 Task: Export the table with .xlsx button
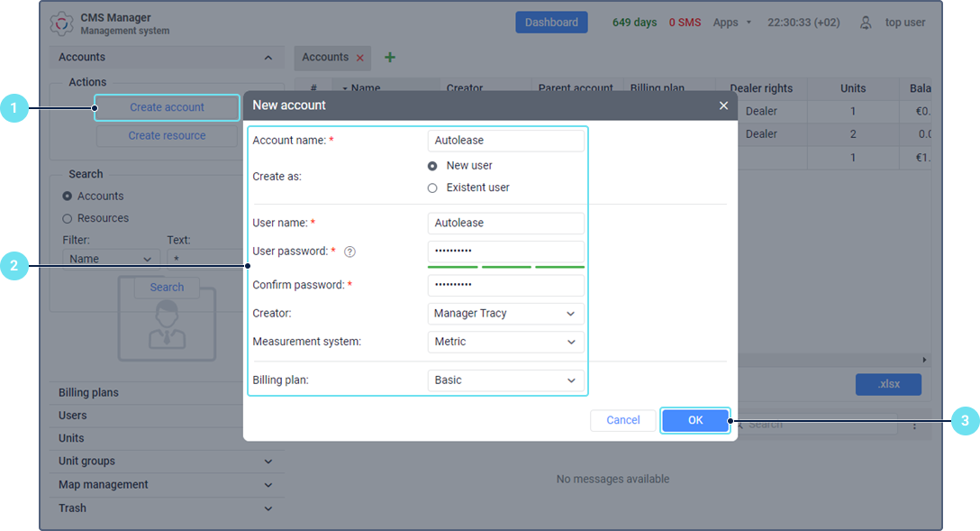[x=888, y=385]
